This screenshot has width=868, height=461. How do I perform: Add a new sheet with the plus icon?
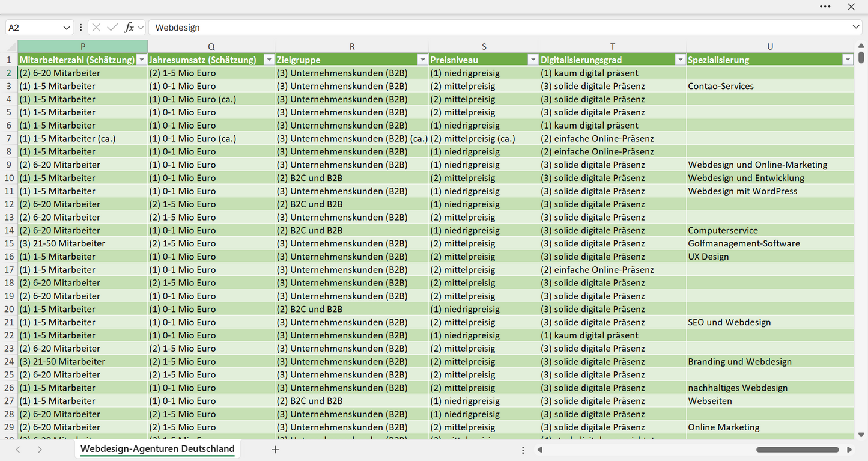pos(275,450)
